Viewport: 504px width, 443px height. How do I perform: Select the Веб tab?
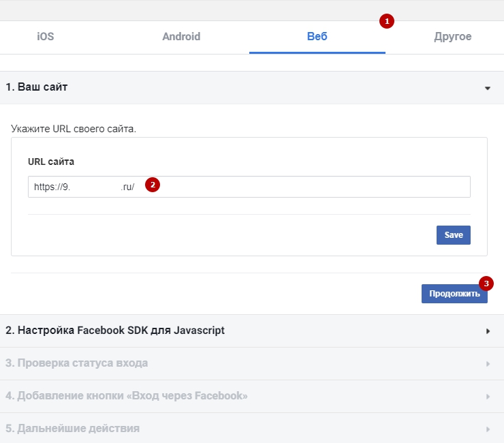pyautogui.click(x=317, y=37)
